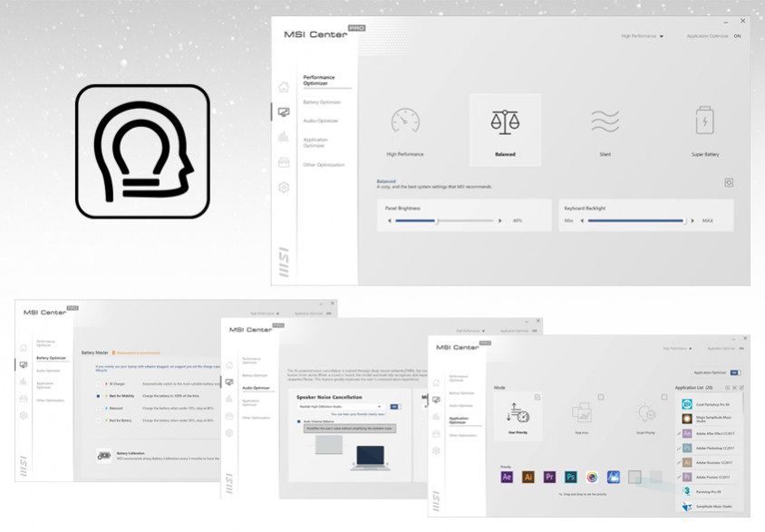Viewport: 765px width, 532px height.
Task: Select the Best for Battery radio button
Action: [x=99, y=421]
